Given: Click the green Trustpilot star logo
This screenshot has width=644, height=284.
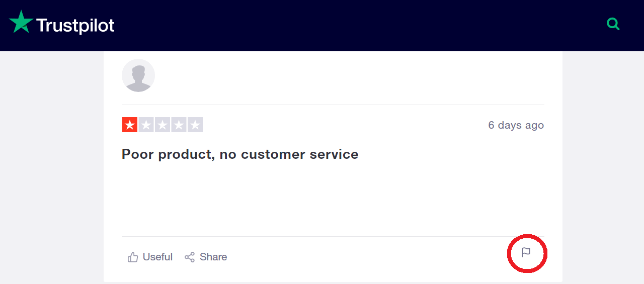Looking at the screenshot, I should tap(21, 22).
